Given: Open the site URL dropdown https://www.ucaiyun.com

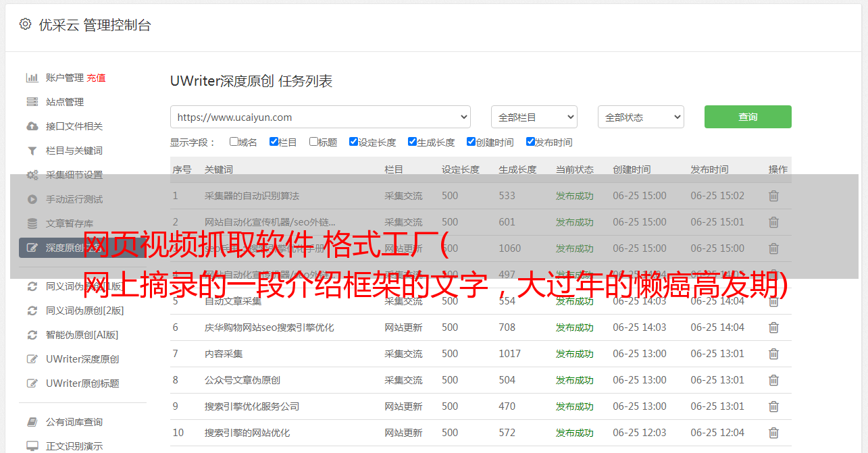Looking at the screenshot, I should coord(320,117).
